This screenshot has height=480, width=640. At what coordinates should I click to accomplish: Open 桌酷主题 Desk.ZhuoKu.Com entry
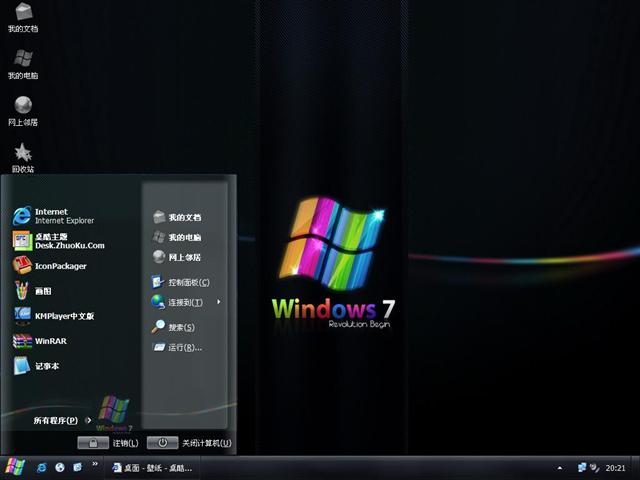tap(58, 241)
